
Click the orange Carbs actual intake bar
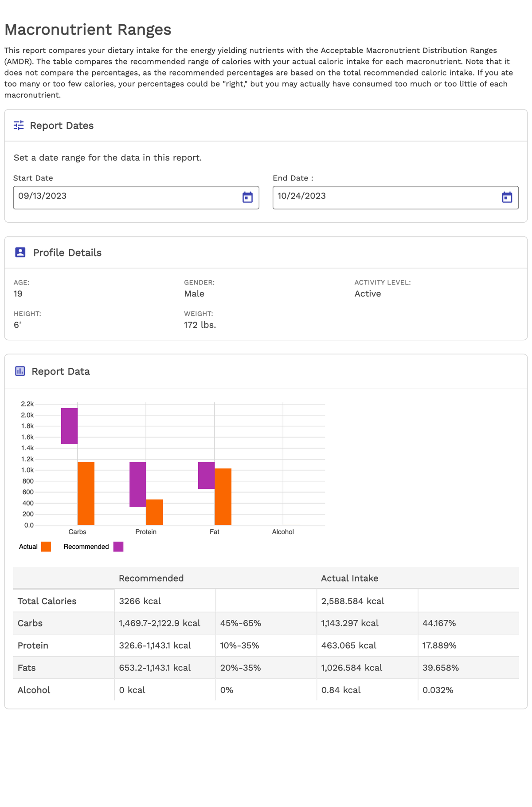click(86, 493)
